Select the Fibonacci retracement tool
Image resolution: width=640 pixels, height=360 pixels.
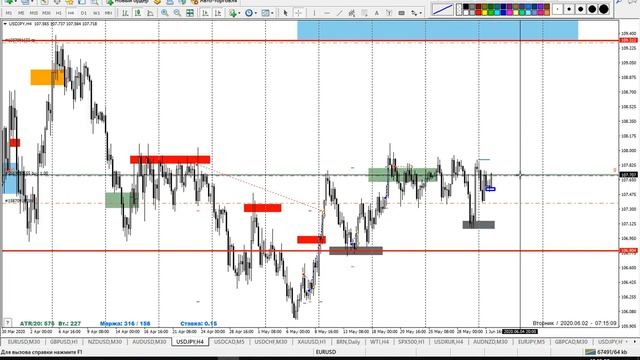click(364, 13)
